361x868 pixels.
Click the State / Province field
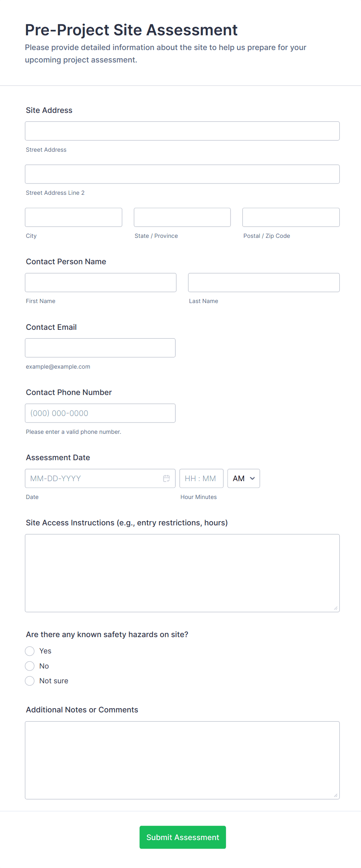pos(182,217)
